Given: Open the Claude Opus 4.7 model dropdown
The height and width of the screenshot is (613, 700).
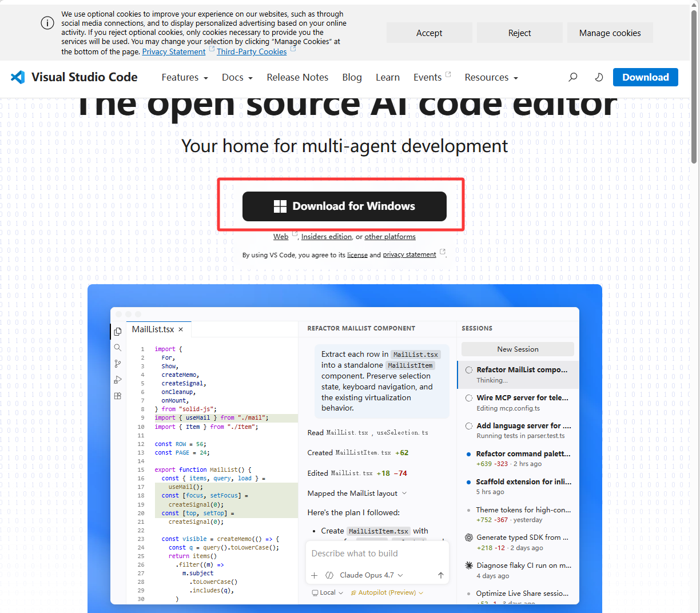Looking at the screenshot, I should [372, 575].
